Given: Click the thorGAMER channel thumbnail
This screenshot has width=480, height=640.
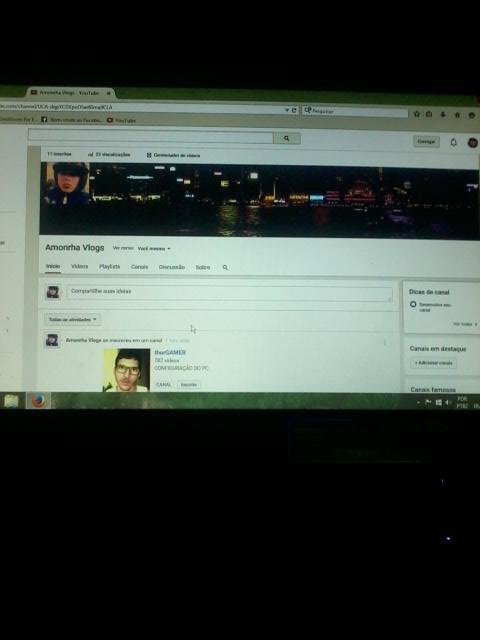Looking at the screenshot, I should coord(126,370).
